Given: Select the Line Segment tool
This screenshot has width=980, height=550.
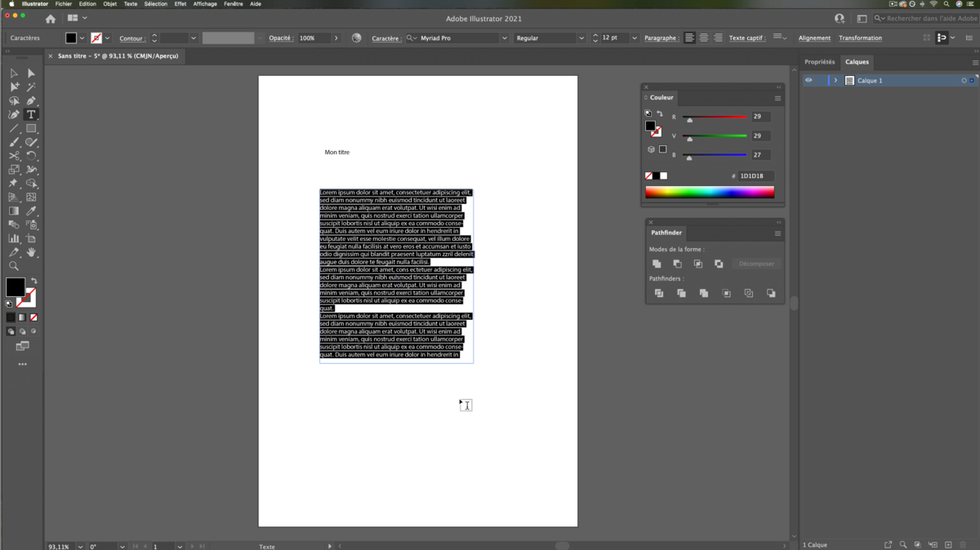Looking at the screenshot, I should 14,128.
